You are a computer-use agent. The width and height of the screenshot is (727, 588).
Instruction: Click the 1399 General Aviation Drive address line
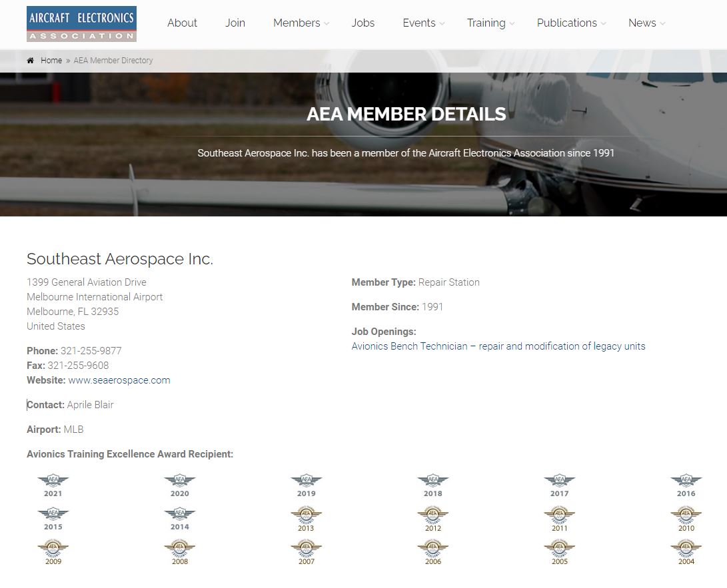point(86,282)
